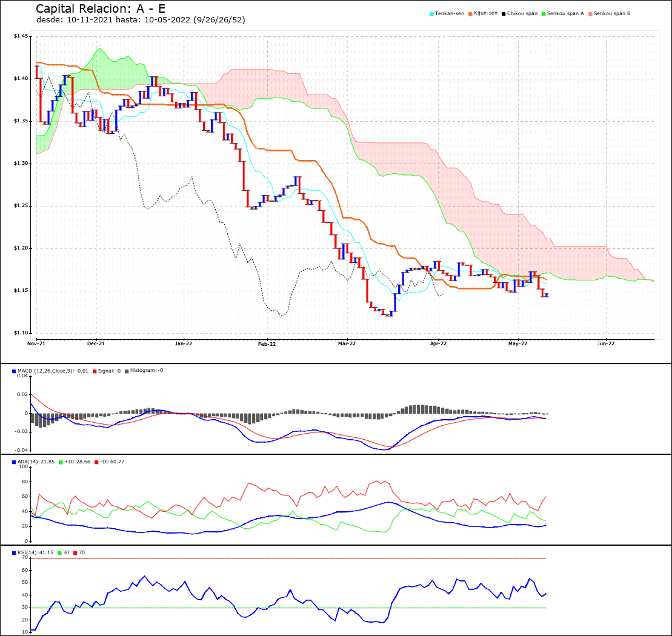Click the Kijun-sen legend label
The image size is (672, 636).
pyautogui.click(x=485, y=13)
